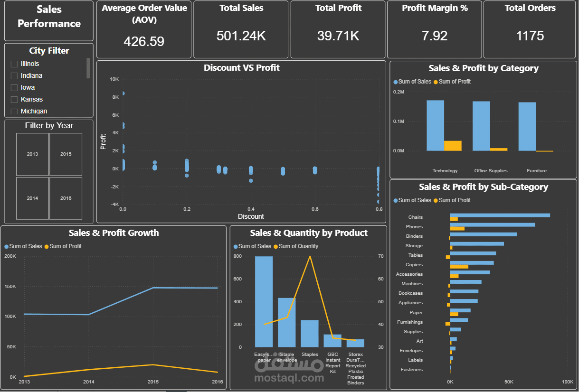
Task: Click the Storage sales bar
Action: [477, 244]
